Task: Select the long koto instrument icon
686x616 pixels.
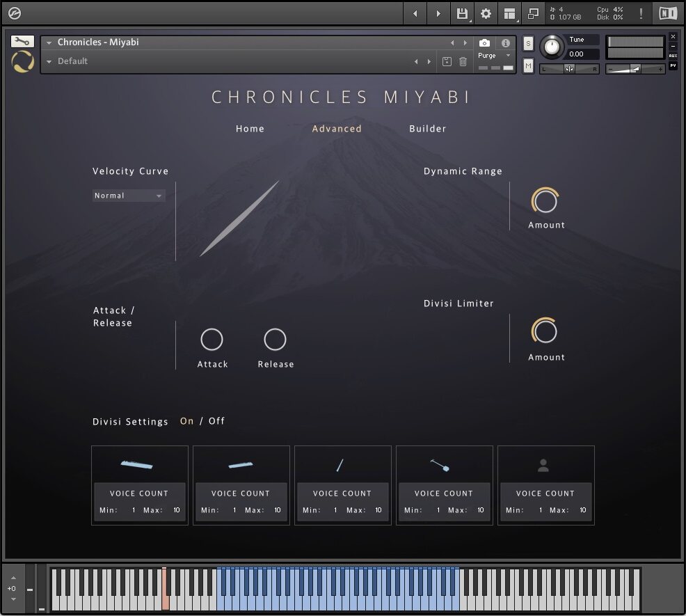Action: [x=137, y=464]
